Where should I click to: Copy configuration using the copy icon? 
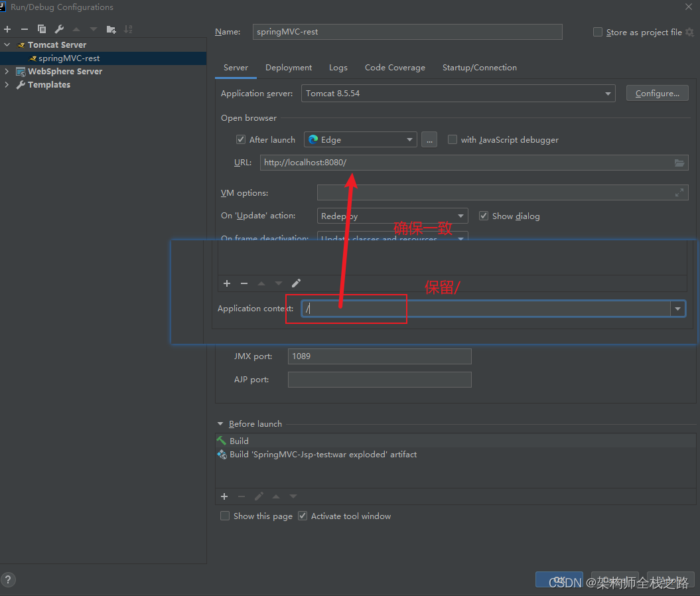(x=42, y=29)
